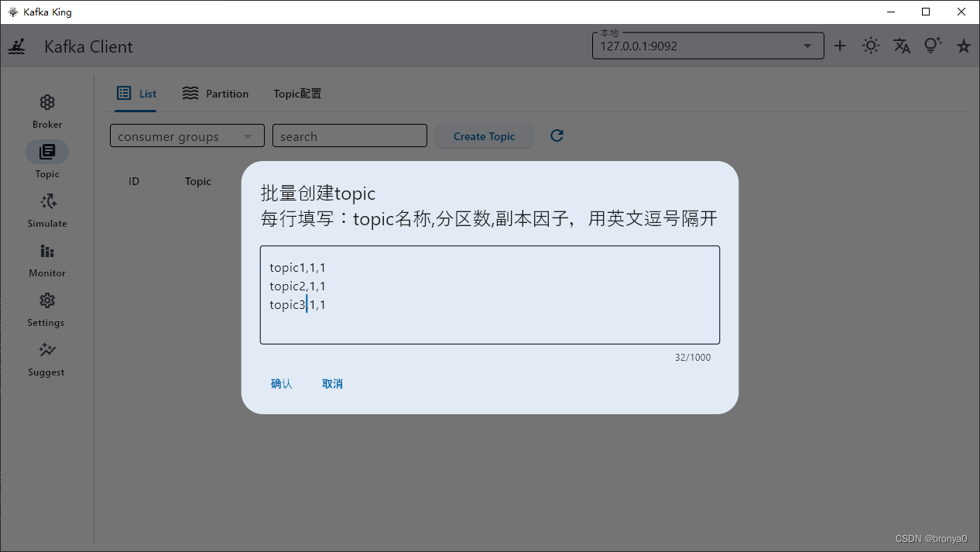This screenshot has width=980, height=552.
Task: Click the topic3,1,1 line
Action: pyautogui.click(x=298, y=305)
